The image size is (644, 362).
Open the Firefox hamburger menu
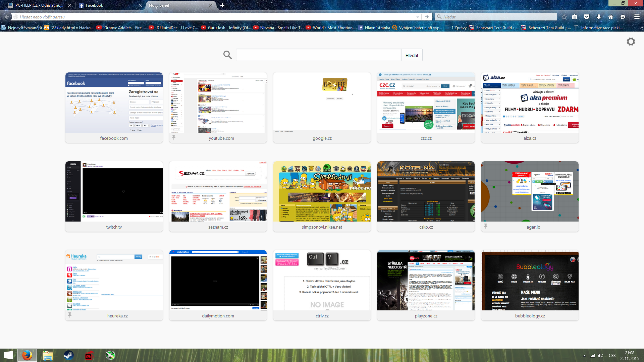click(x=637, y=17)
